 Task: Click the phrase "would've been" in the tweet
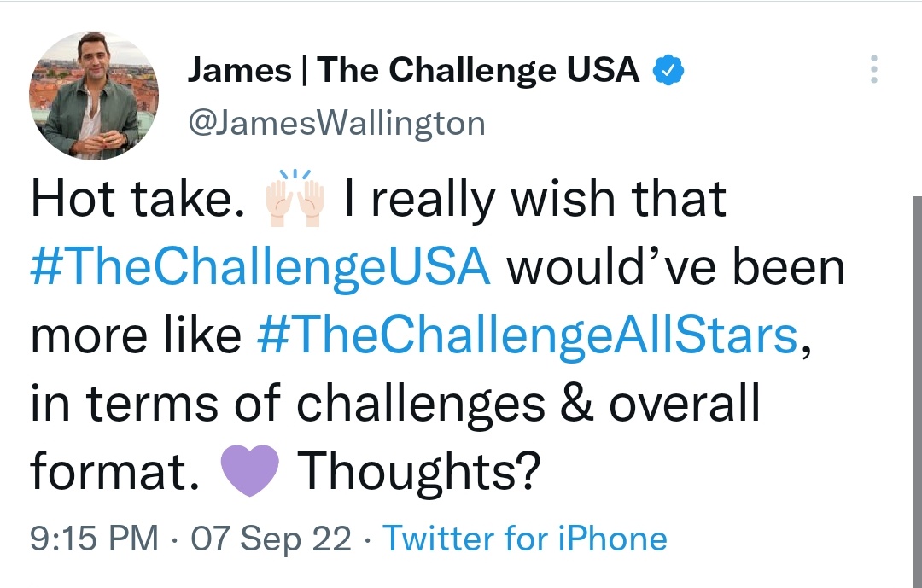click(x=676, y=267)
